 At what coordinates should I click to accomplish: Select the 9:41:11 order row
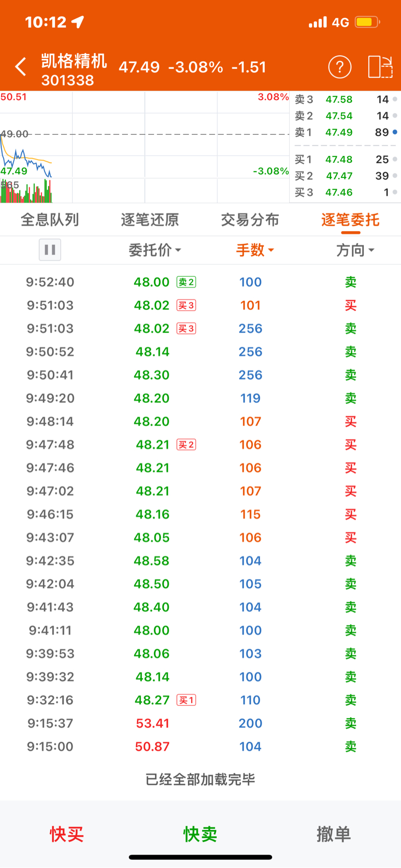[200, 631]
